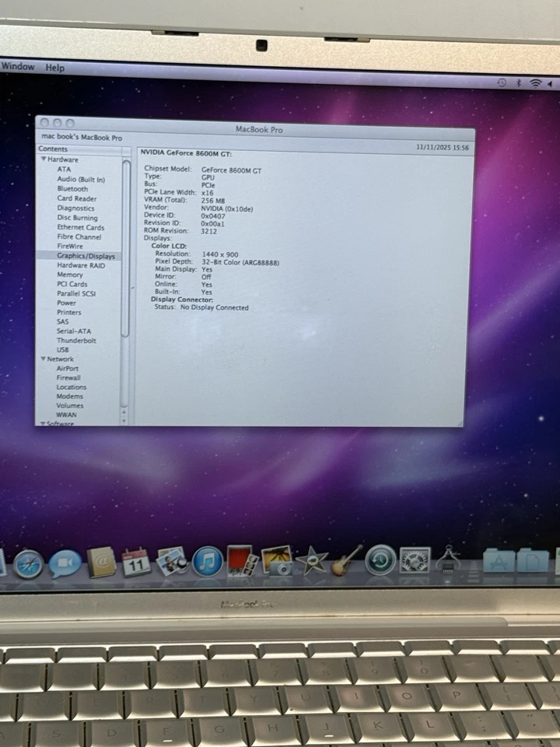Click the Contents column header

pos(79,149)
